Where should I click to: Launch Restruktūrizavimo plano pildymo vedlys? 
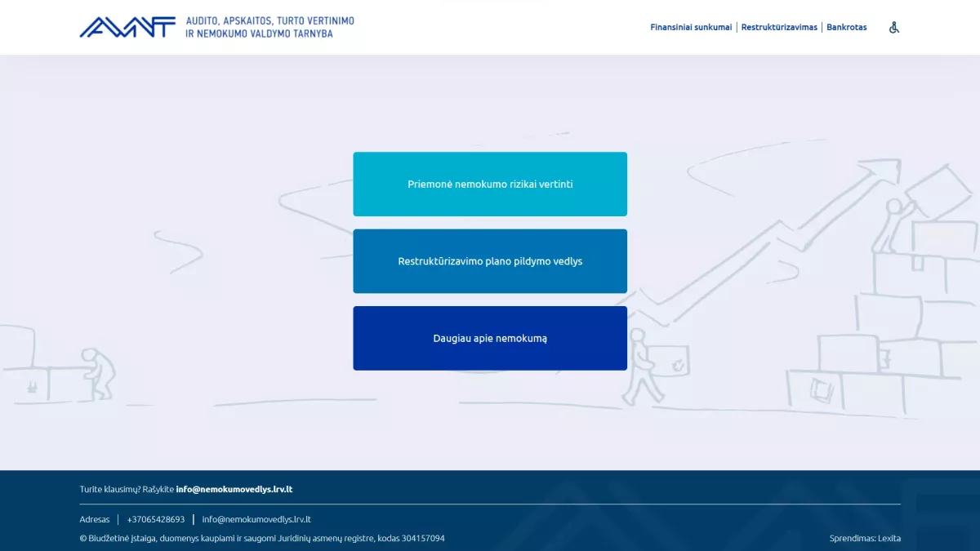(x=490, y=261)
